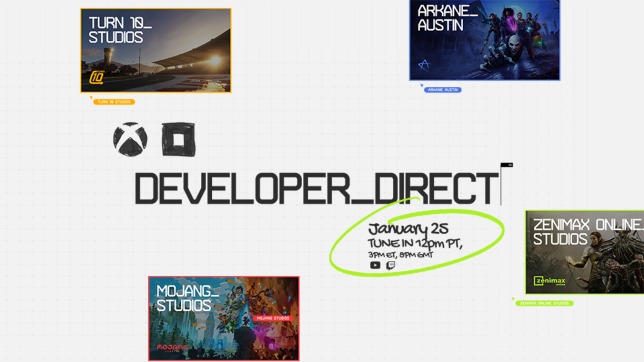Image resolution: width=644 pixels, height=362 pixels.
Task: Click the Turn 10_ Studios card title
Action: pos(119,30)
